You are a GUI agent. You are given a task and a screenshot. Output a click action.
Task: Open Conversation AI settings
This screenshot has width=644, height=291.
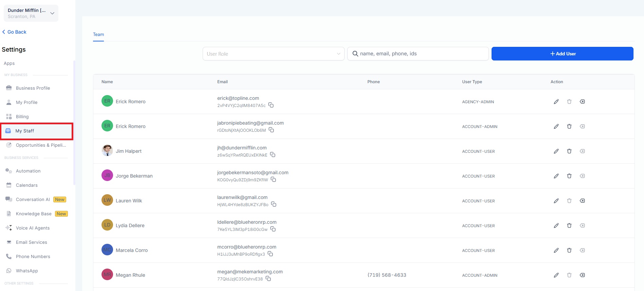(x=33, y=199)
